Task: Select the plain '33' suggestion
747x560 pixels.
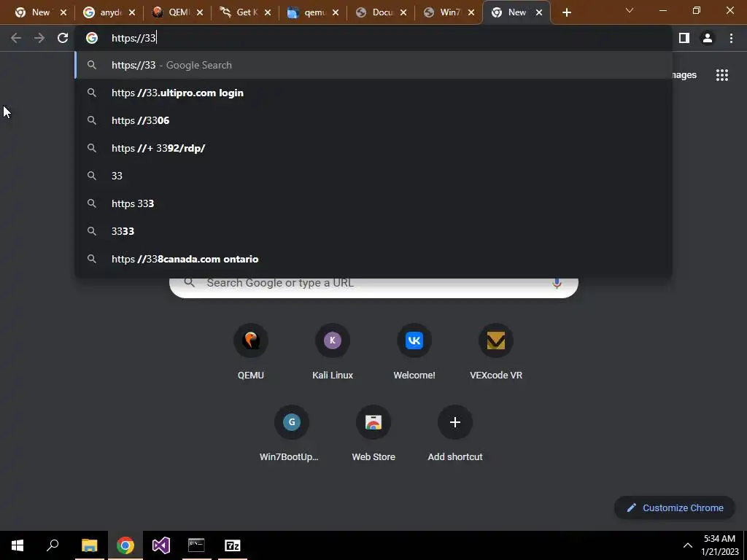Action: 373,176
